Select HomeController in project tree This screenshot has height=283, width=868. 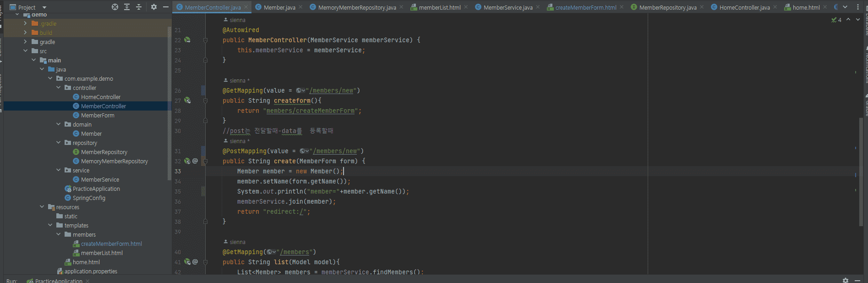click(101, 97)
